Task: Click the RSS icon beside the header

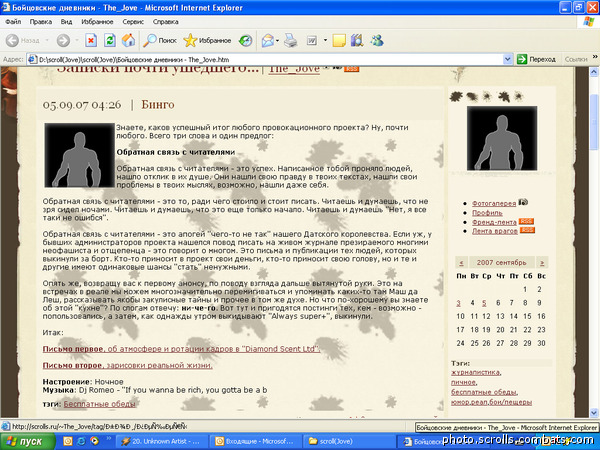Action: 351,69
